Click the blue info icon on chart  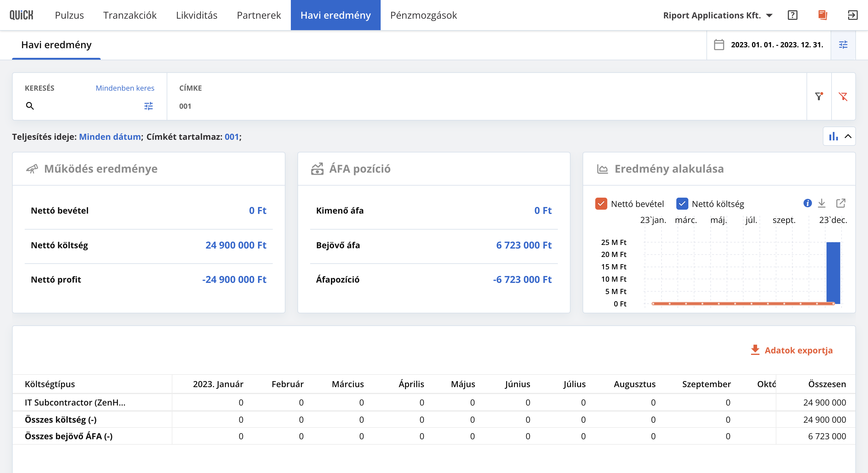(807, 203)
